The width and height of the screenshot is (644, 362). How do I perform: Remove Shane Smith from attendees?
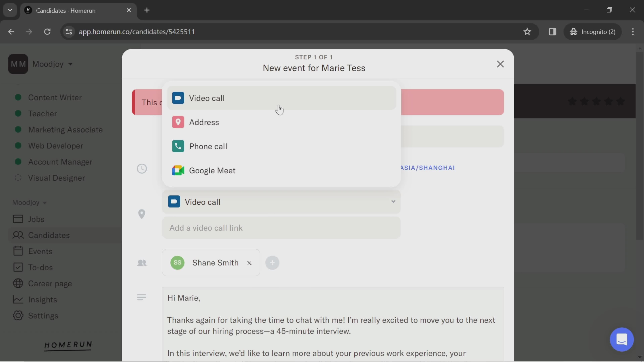pos(249,263)
